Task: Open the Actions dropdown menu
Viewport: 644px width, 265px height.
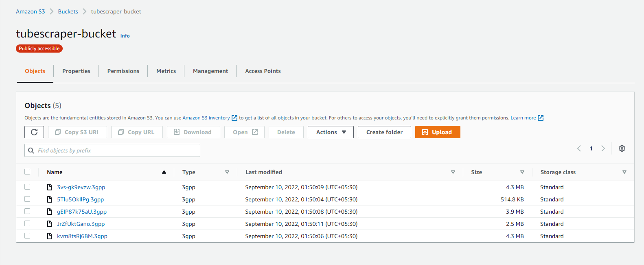Action: 331,132
